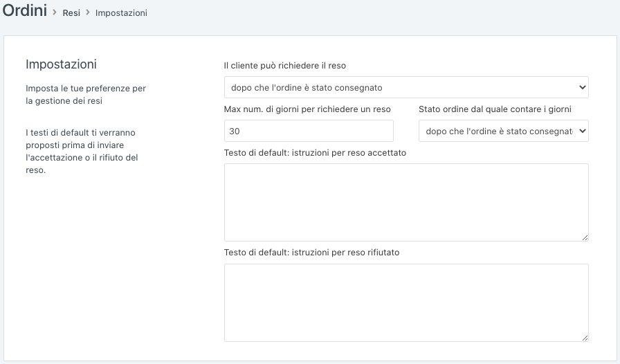Click the Ordini breadcrumb title
620x364 pixels.
coord(25,12)
